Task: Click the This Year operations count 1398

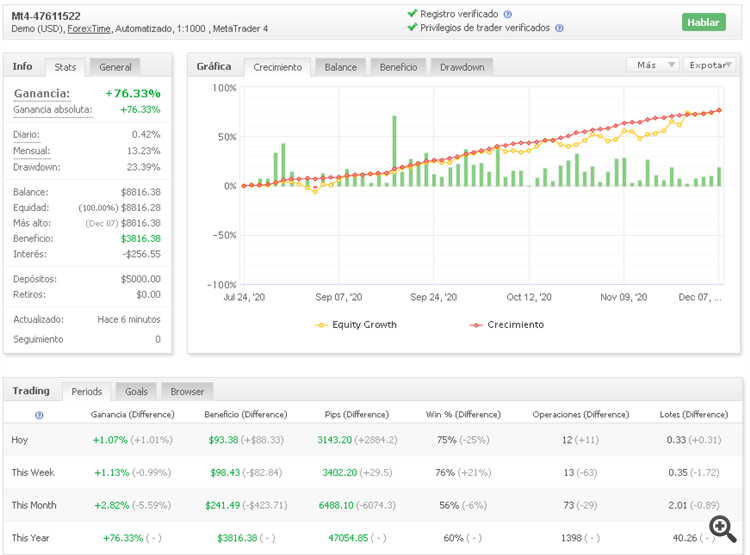Action: (x=571, y=538)
